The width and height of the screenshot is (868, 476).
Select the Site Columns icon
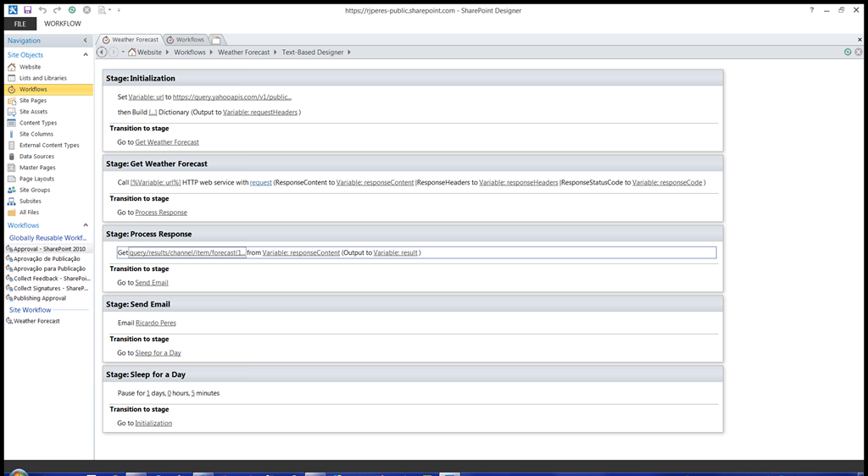(x=12, y=134)
